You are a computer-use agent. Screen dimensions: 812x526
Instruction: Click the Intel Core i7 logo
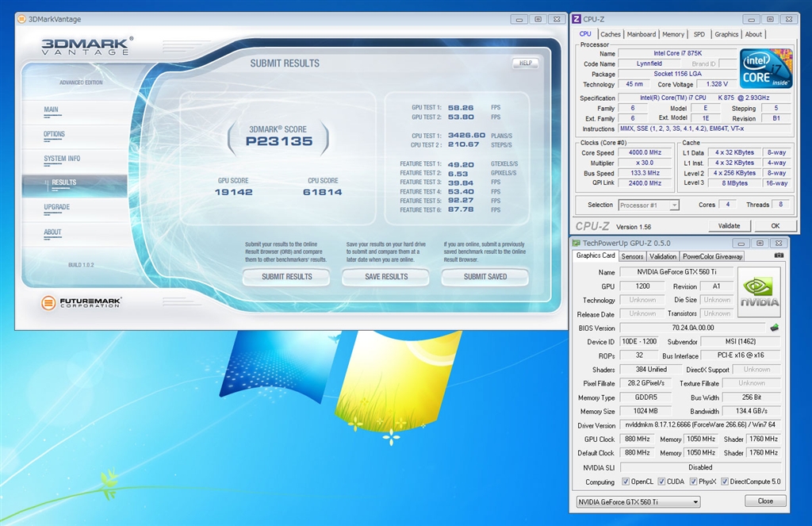coord(765,68)
